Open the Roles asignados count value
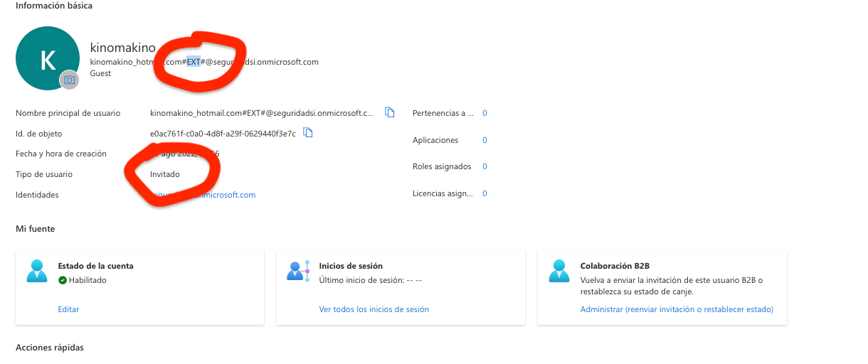868x364 pixels. click(485, 166)
